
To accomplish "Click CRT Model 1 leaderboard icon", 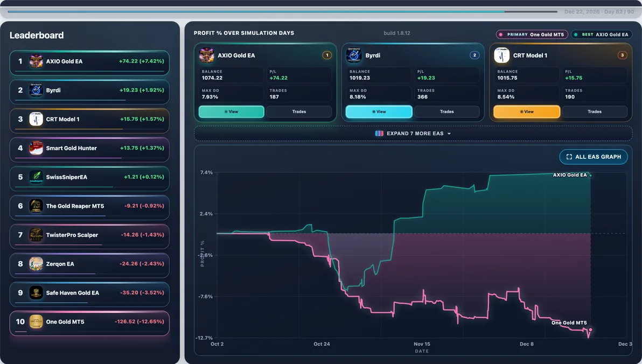I will pos(36,119).
